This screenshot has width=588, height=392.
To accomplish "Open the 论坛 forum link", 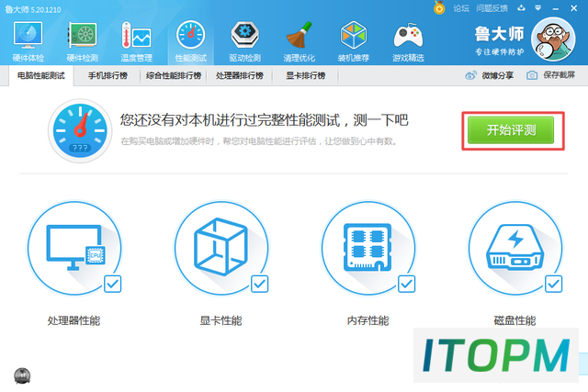I will tap(461, 8).
